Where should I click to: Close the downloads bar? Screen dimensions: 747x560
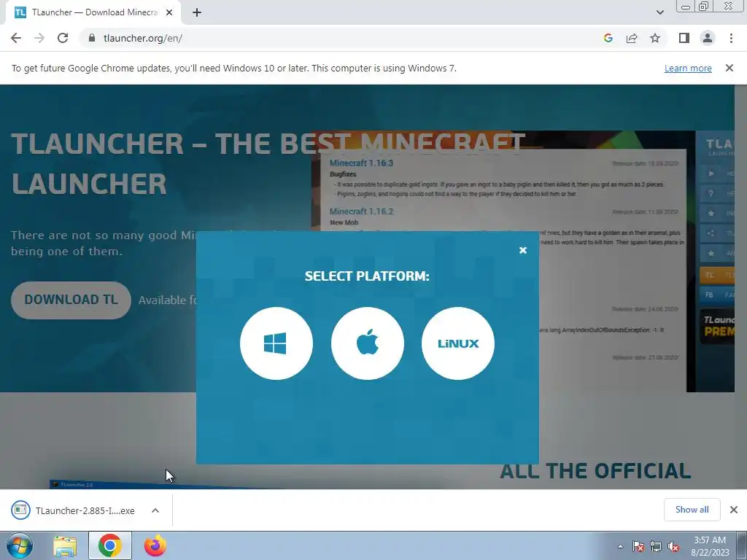(x=734, y=510)
